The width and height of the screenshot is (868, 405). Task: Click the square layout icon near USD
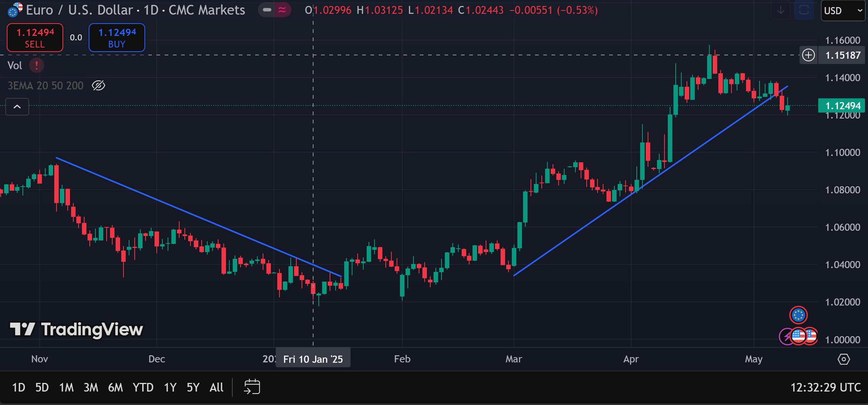click(x=804, y=10)
